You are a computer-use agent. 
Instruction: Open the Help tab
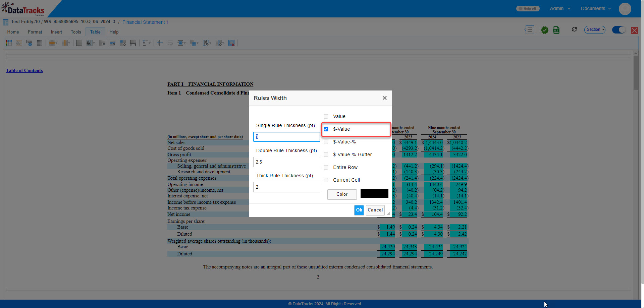114,32
